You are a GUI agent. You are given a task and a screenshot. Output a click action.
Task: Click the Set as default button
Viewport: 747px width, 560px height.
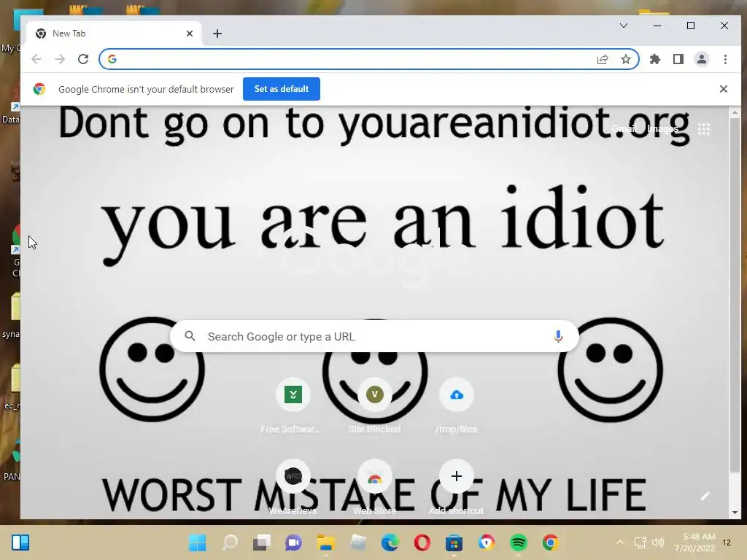pyautogui.click(x=282, y=89)
